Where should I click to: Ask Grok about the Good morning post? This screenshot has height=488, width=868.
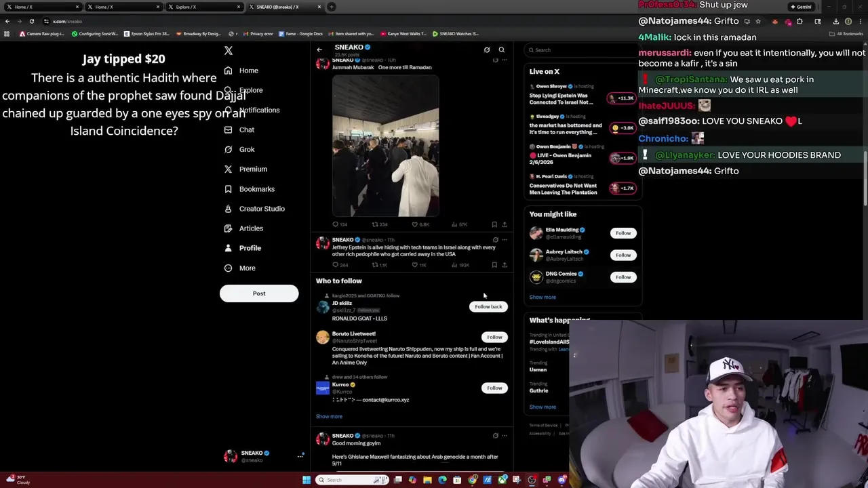(495, 436)
